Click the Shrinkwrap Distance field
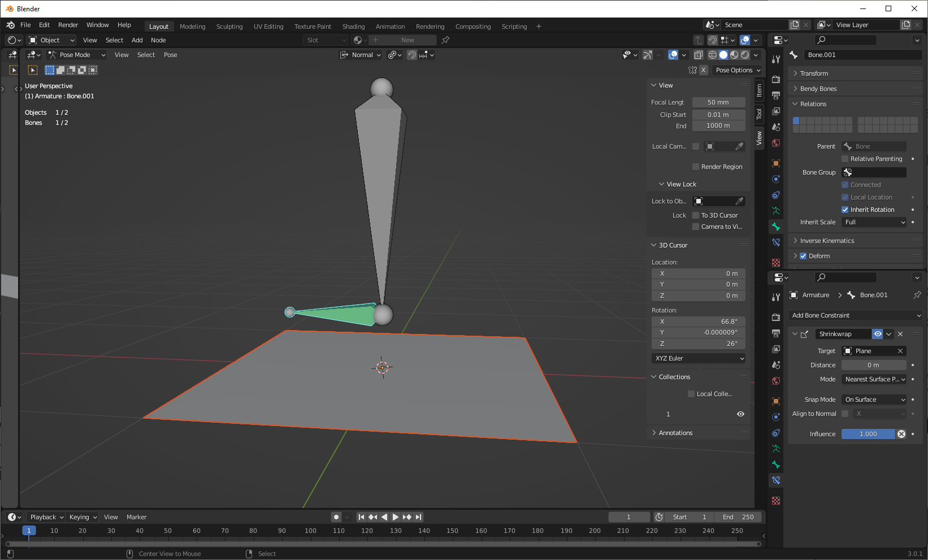928x560 pixels. click(x=874, y=365)
